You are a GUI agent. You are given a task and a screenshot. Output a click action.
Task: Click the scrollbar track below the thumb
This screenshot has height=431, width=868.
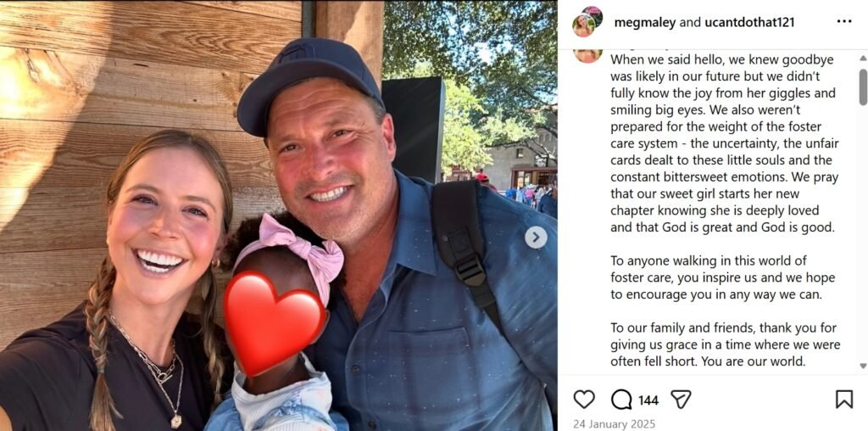pos(862,232)
